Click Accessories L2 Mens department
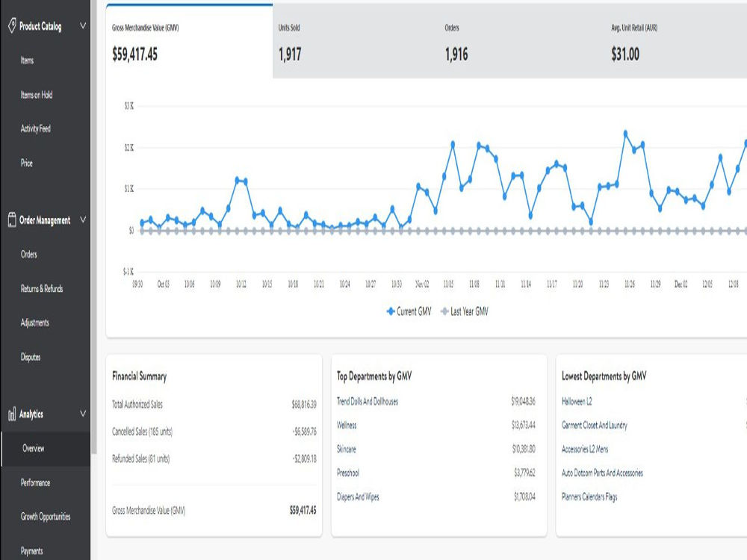The height and width of the screenshot is (560, 747). click(585, 449)
